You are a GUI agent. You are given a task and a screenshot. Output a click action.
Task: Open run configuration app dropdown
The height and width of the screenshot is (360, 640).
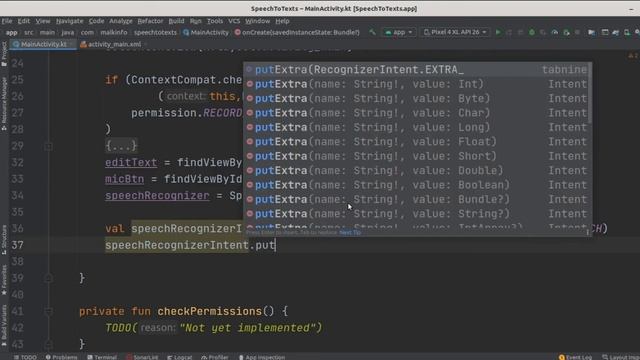pos(399,32)
